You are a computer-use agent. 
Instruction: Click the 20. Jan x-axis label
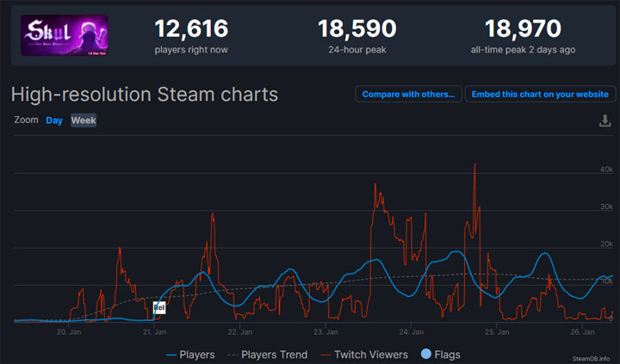point(69,331)
